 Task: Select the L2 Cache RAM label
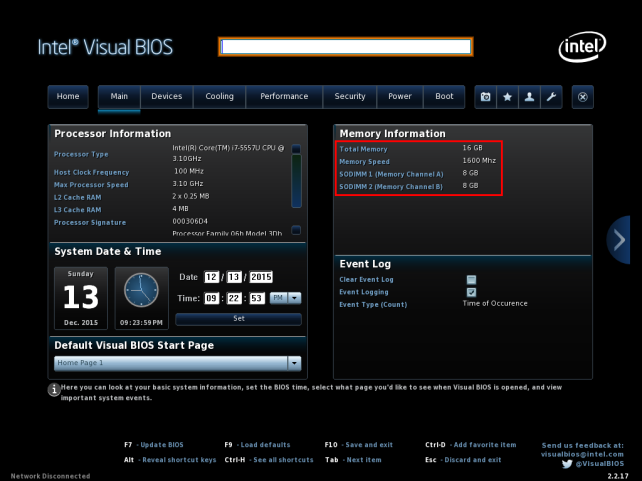click(77, 198)
